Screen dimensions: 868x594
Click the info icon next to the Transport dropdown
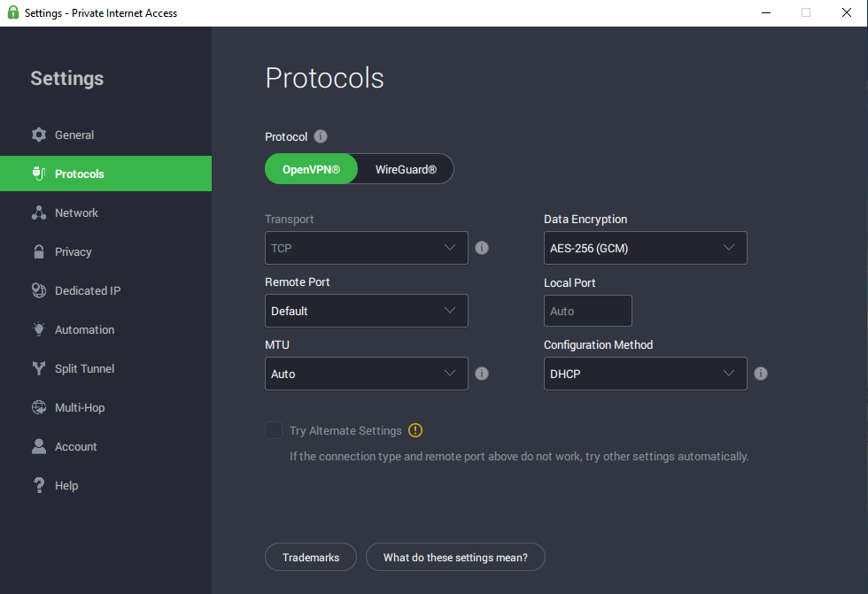coord(482,248)
